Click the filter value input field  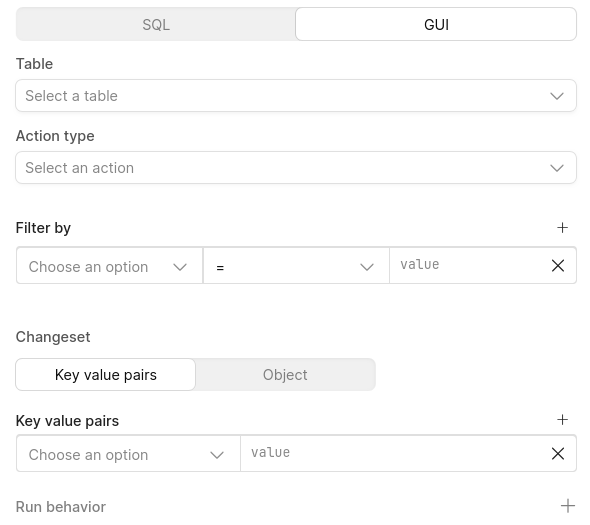tap(470, 265)
